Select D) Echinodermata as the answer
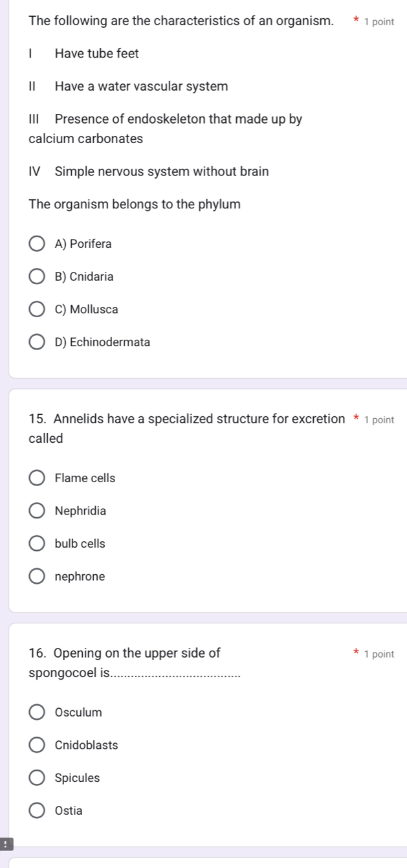The image size is (407, 868). pos(38,342)
